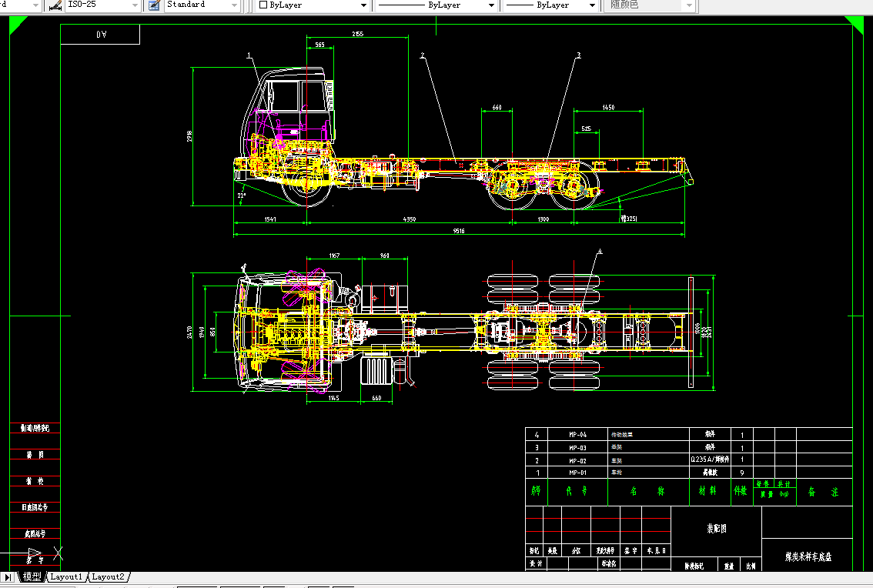Select balloon number 3 leader label
The width and height of the screenshot is (873, 588).
point(578,55)
